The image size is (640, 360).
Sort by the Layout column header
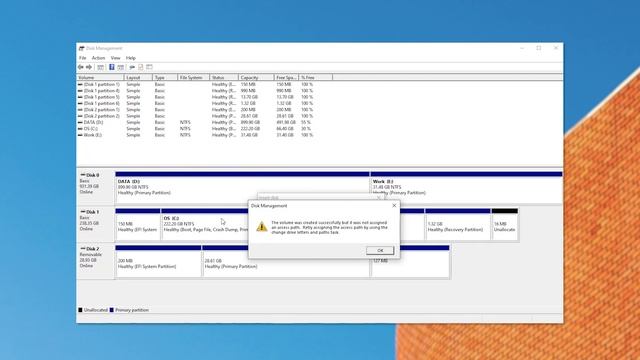point(138,78)
